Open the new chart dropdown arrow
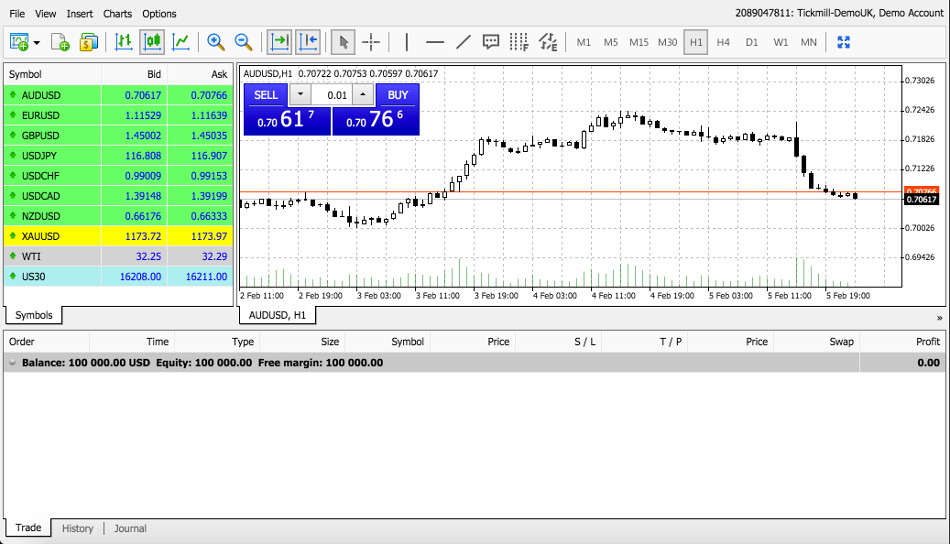The image size is (950, 544). tap(37, 42)
